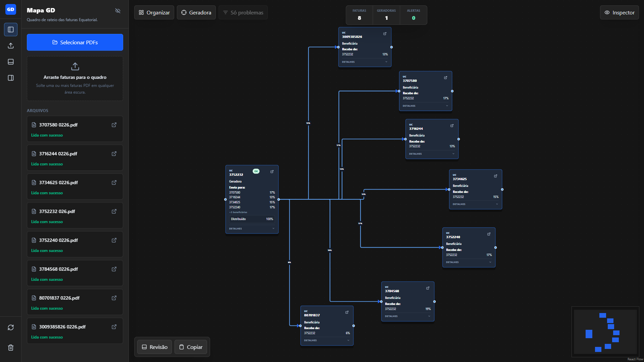This screenshot has width=644, height=362.
Task: Open node 3752232 external link icon
Action: coord(272,171)
